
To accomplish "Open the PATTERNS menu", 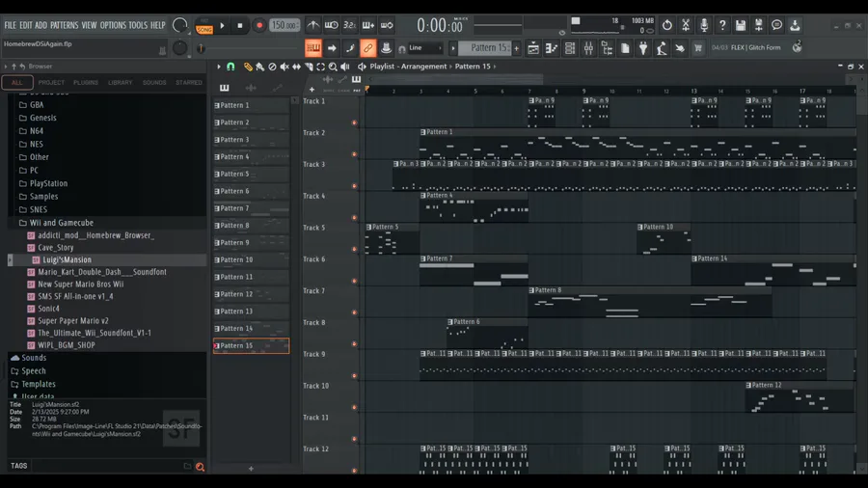I will click(65, 25).
